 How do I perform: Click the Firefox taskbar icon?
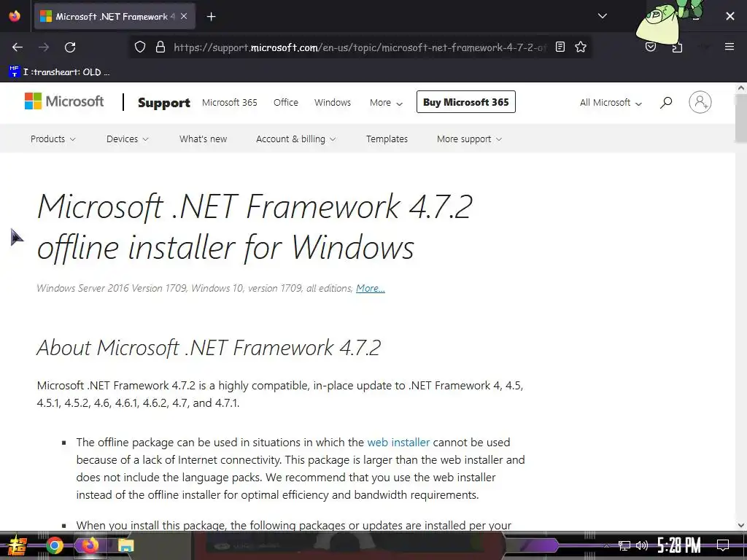click(90, 545)
